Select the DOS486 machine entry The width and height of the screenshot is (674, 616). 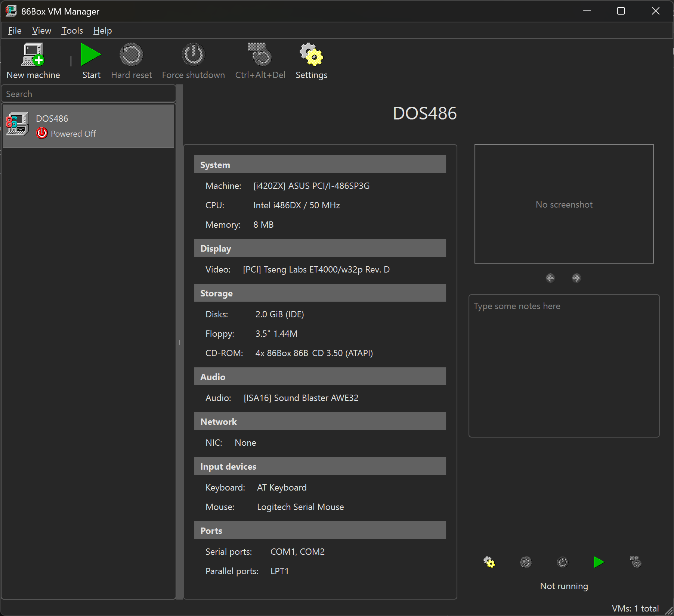click(x=89, y=126)
